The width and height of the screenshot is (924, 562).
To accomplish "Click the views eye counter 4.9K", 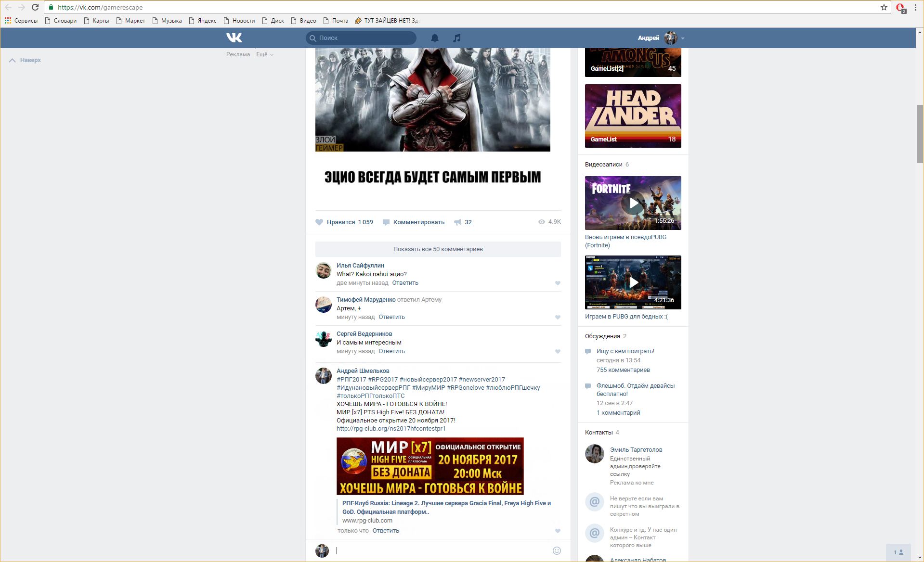I will [549, 222].
